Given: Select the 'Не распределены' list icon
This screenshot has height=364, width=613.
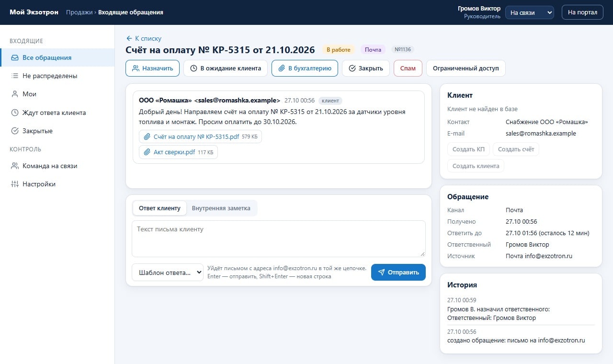Looking at the screenshot, I should click(x=15, y=76).
